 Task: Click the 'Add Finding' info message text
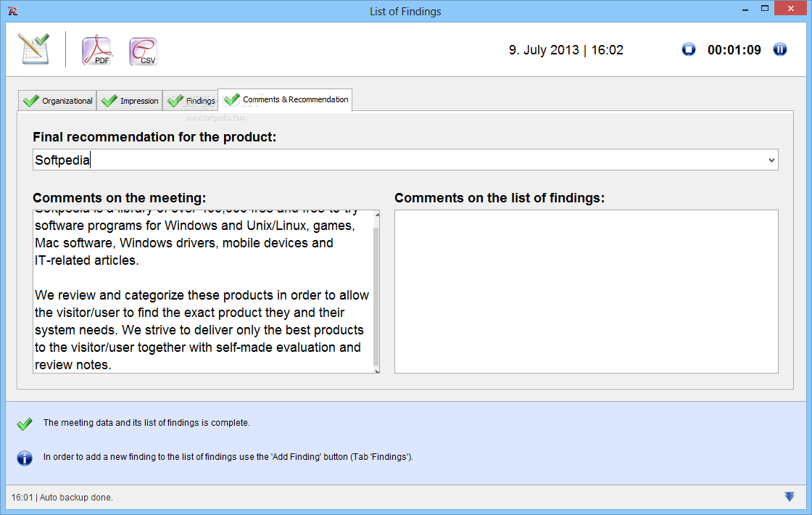click(x=228, y=457)
